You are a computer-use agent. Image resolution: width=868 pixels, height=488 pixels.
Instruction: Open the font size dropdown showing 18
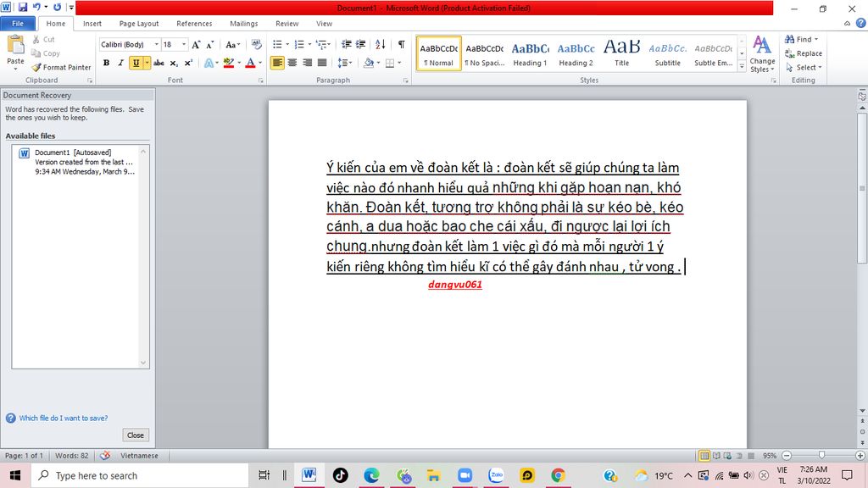[184, 44]
